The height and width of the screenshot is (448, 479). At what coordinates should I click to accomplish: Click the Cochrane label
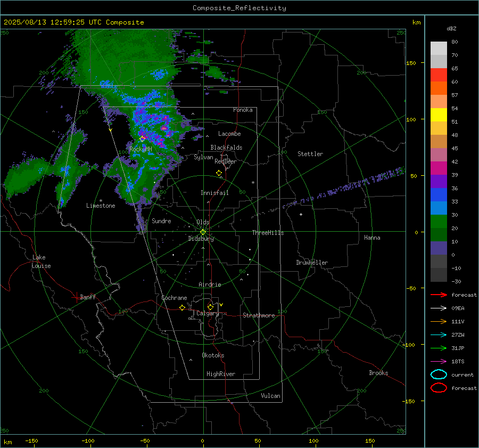click(x=174, y=298)
